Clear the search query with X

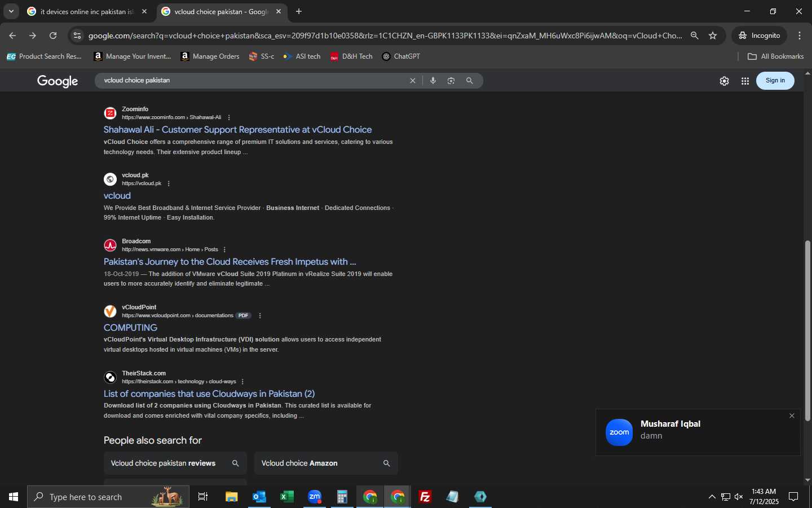(413, 81)
